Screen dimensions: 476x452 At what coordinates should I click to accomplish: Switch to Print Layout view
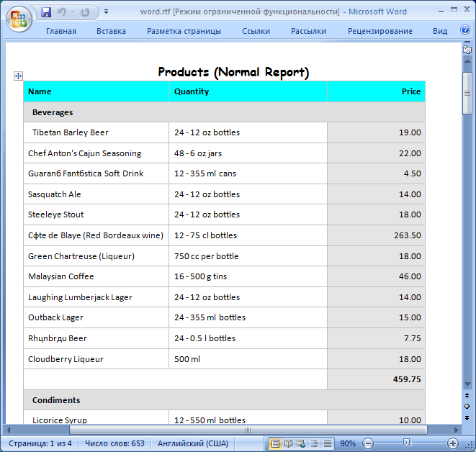click(274, 443)
